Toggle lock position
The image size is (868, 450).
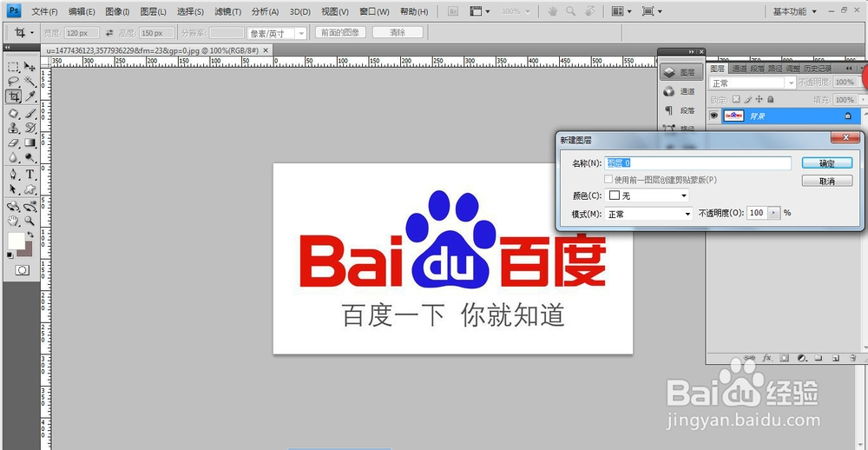point(759,99)
